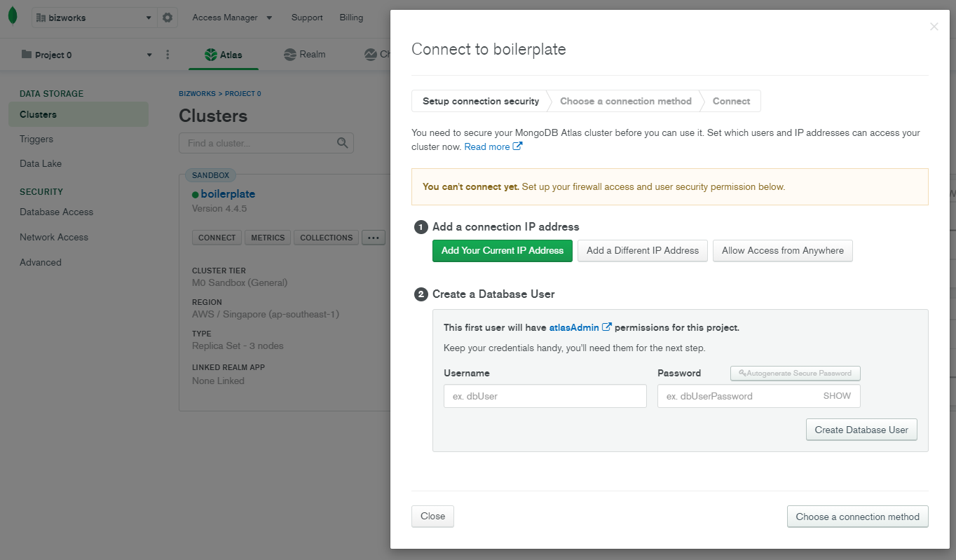Focus the Username input field

pos(545,396)
